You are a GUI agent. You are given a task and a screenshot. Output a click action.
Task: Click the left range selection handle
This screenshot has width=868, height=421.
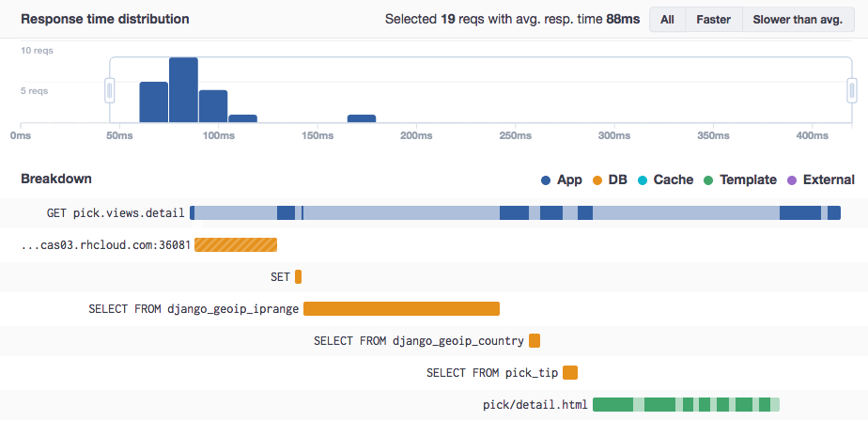click(x=110, y=90)
